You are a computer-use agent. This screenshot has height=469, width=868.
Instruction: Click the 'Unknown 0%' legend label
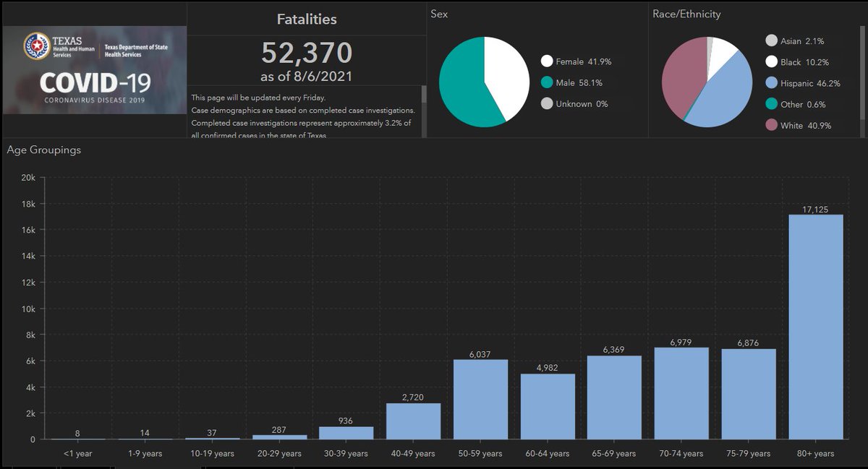582,104
